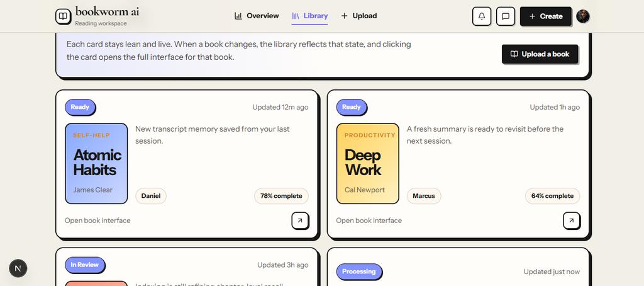
Task: Select the Library tab
Action: (x=309, y=16)
